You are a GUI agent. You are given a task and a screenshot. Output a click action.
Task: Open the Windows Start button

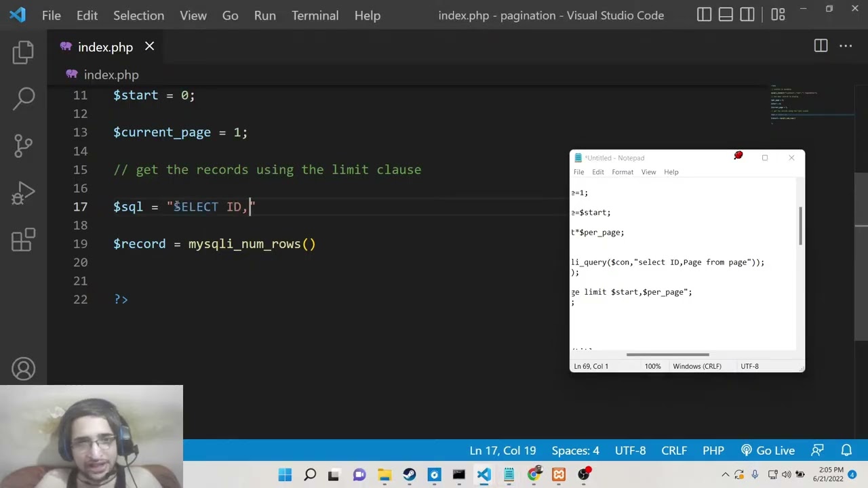point(285,474)
